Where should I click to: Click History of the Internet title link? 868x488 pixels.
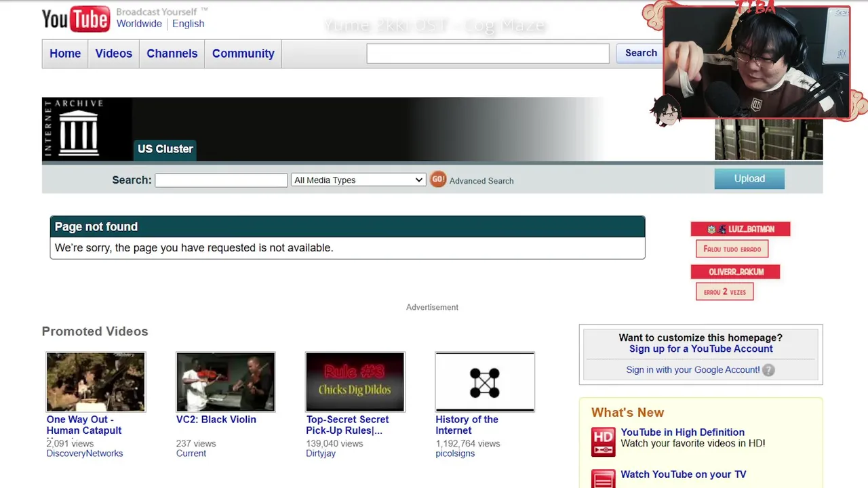467,425
